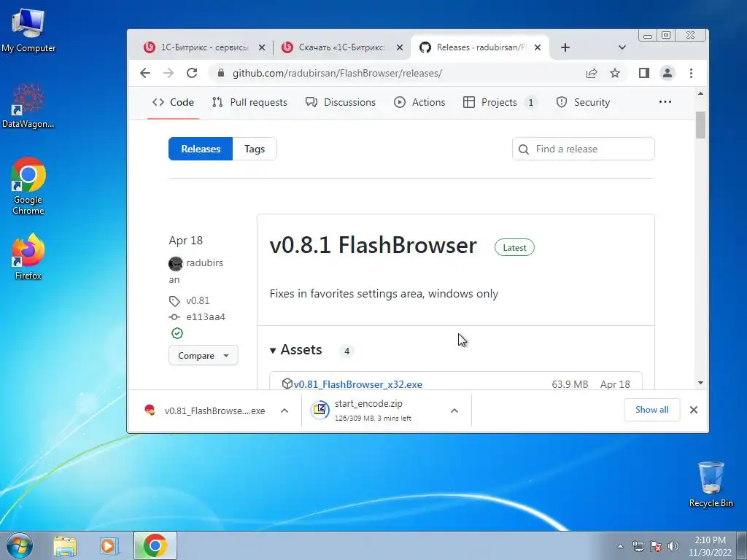The image size is (747, 560).
Task: Select the blue Releases button
Action: [x=201, y=149]
